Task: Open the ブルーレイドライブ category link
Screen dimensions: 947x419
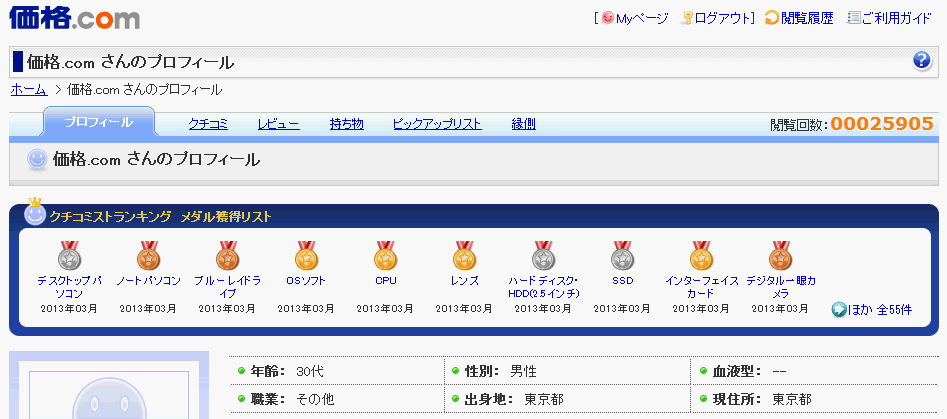Action: pyautogui.click(x=228, y=287)
